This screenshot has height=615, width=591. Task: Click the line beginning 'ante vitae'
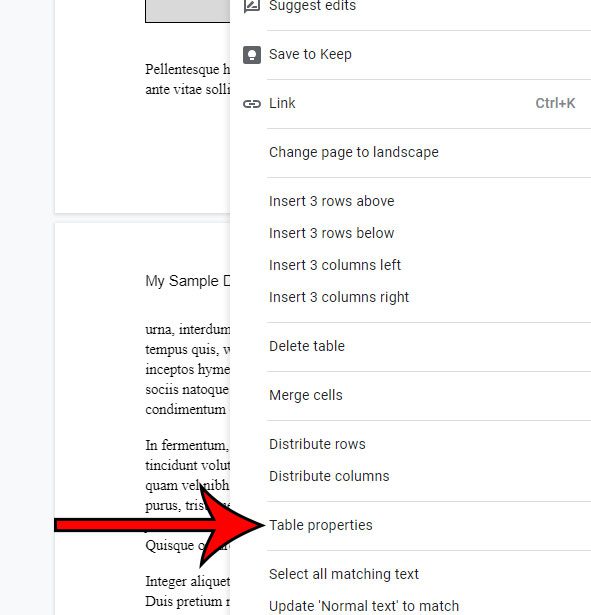pyautogui.click(x=187, y=90)
